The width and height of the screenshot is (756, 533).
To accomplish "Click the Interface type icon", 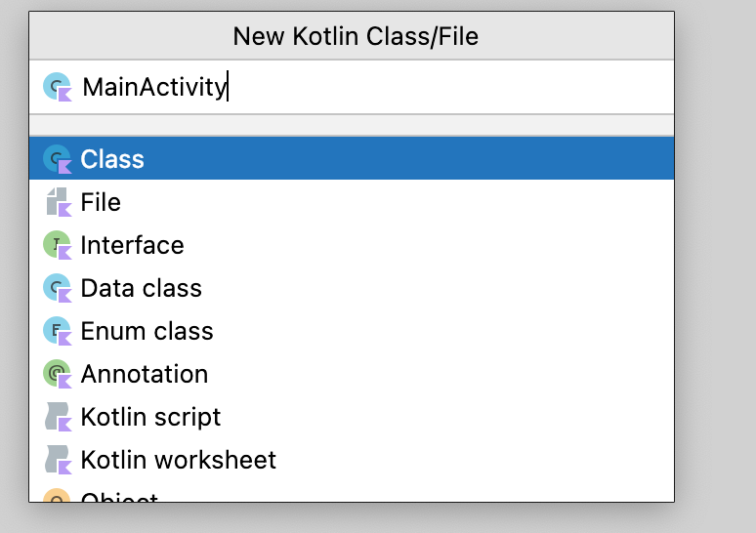I will click(58, 245).
